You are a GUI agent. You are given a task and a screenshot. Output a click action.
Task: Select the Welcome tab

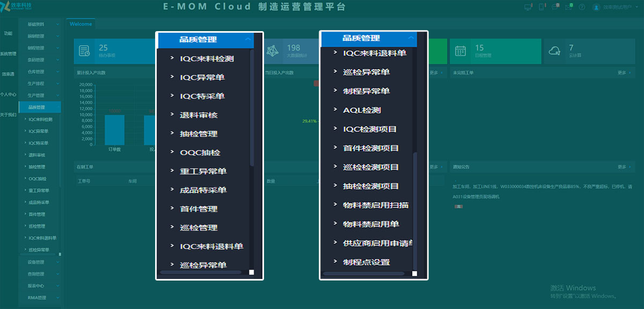point(80,24)
